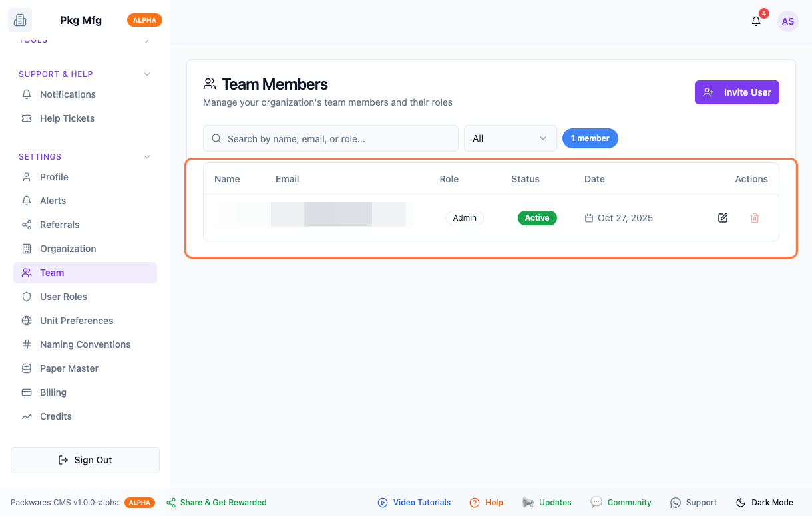
Task: Click the AS user avatar
Action: [788, 21]
